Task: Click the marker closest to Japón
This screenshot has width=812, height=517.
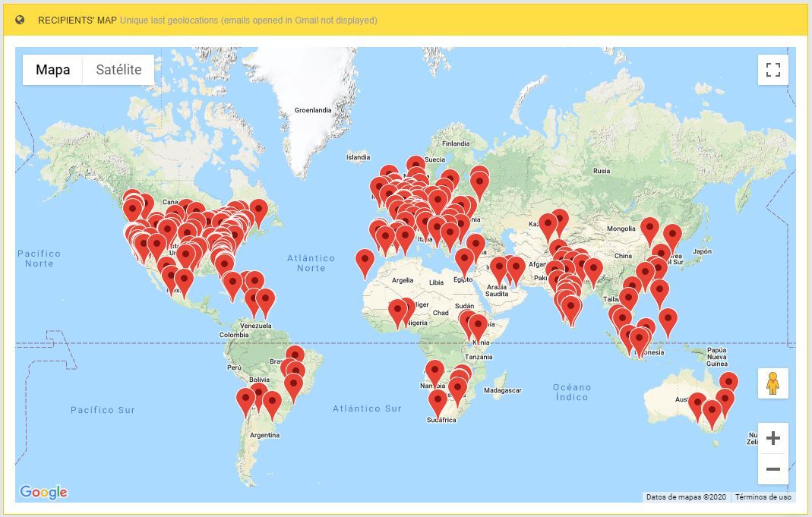Action: (x=673, y=232)
